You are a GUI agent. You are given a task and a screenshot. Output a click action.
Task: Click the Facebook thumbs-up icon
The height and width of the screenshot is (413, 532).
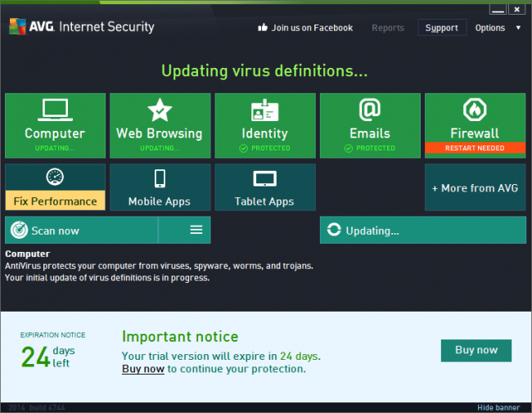coord(263,28)
